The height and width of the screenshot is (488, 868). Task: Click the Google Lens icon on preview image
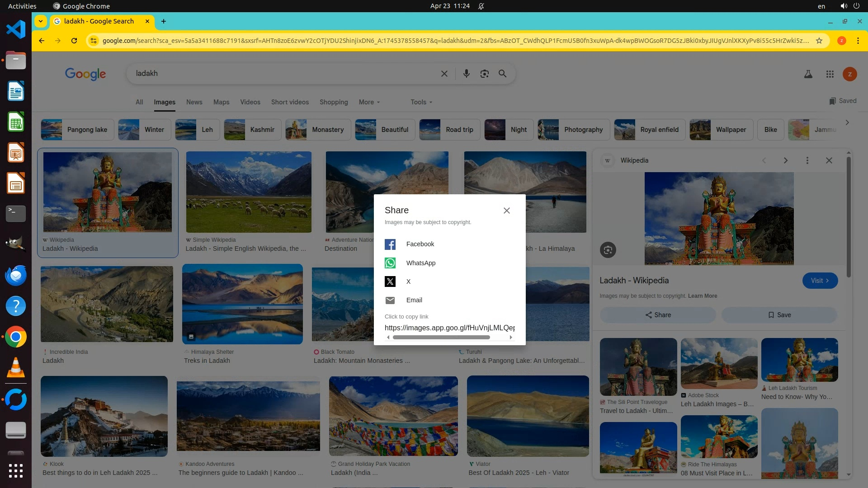pyautogui.click(x=608, y=250)
